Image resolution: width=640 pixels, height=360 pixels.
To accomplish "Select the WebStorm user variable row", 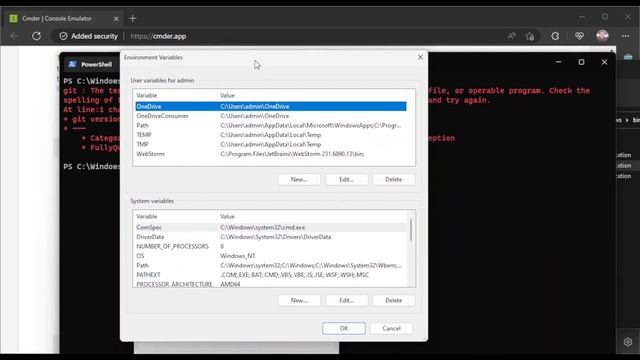I will [x=271, y=154].
